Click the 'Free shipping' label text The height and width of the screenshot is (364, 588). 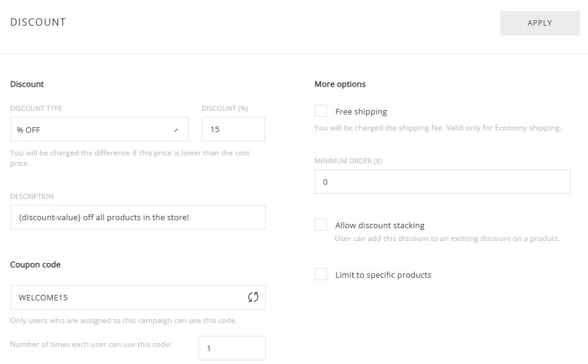[361, 112]
